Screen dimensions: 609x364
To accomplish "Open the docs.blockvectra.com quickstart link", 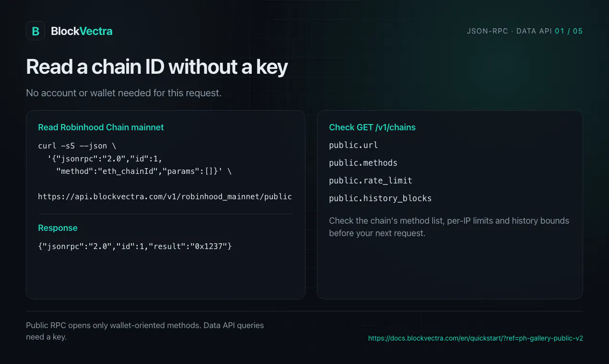I will coord(476,338).
